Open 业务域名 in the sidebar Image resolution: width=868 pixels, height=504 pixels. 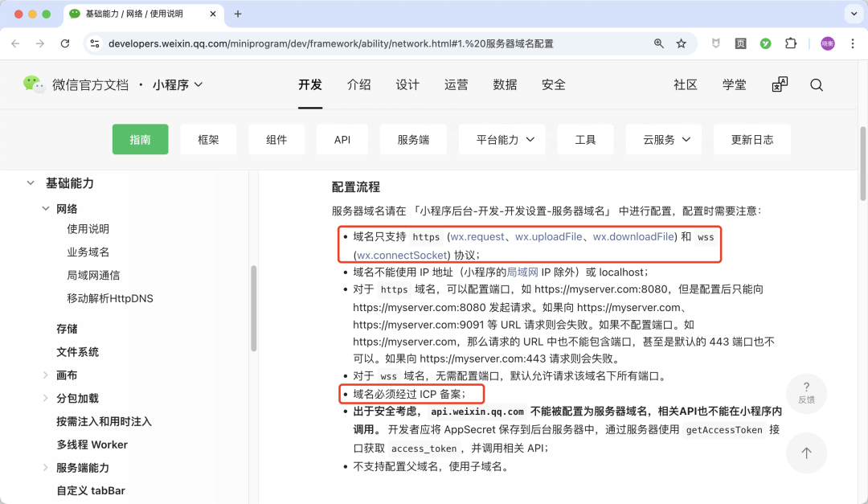[88, 252]
